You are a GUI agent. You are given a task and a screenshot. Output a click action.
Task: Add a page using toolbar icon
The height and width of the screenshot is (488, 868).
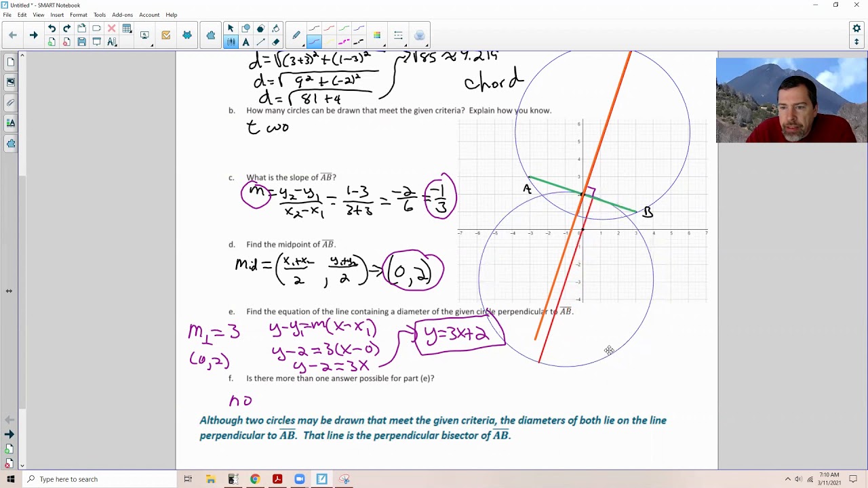pyautogui.click(x=52, y=42)
